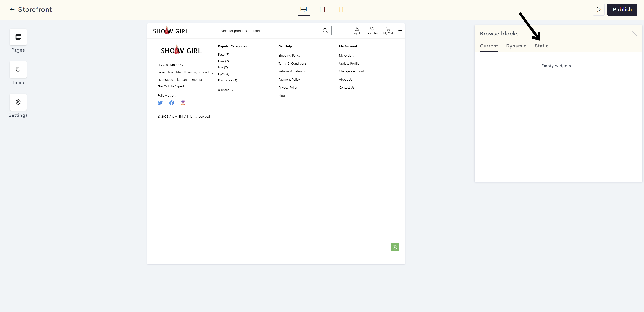Open About Us link
This screenshot has height=312, width=644.
[345, 79]
